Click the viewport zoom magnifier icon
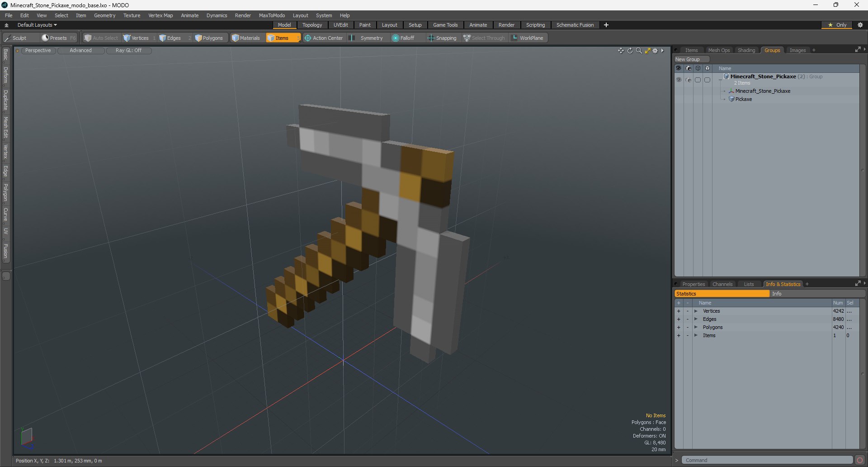This screenshot has width=868, height=467. click(639, 51)
